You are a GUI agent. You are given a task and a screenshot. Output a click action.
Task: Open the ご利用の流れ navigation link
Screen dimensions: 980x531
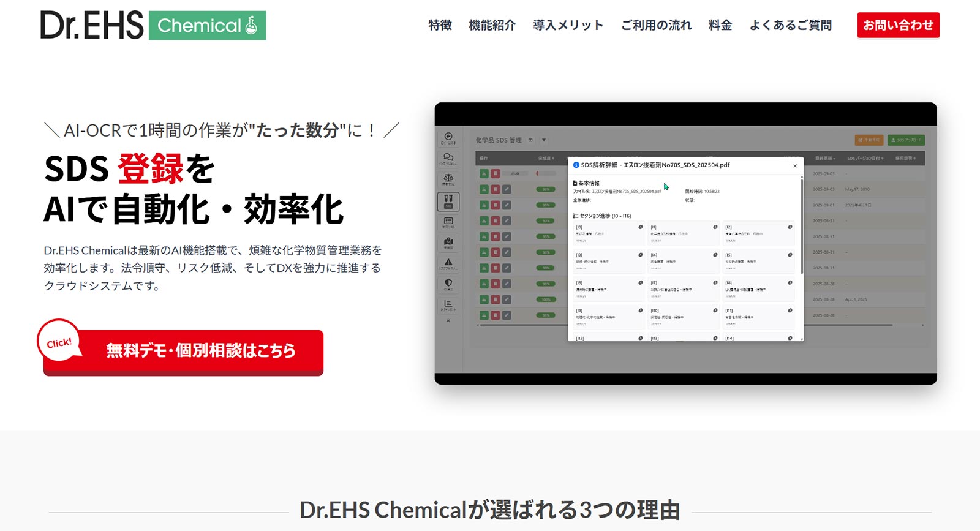(x=656, y=25)
